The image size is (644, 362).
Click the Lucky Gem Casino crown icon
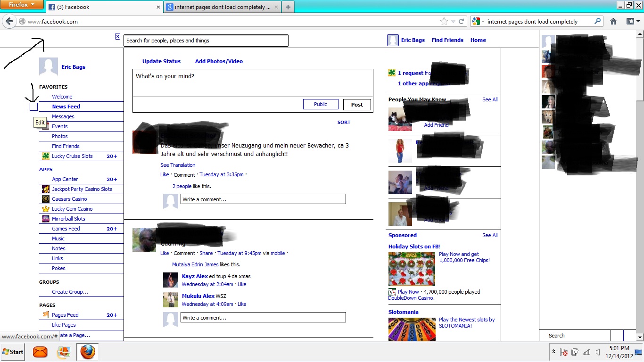pyautogui.click(x=46, y=209)
